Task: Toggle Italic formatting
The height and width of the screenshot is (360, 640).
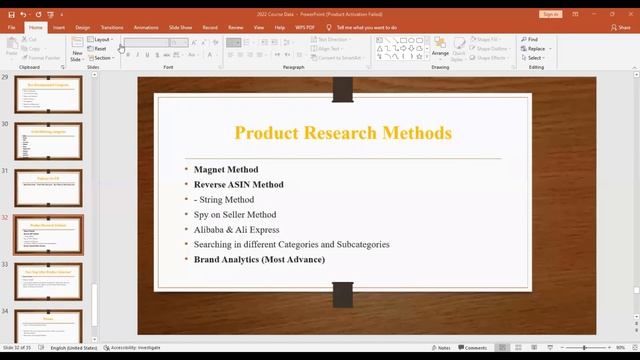Action: [138, 55]
